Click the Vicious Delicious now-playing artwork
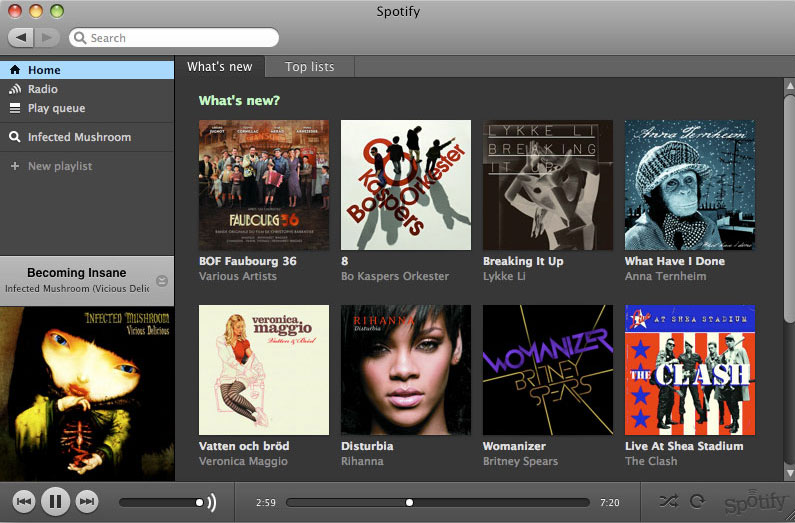The width and height of the screenshot is (795, 523). tap(87, 394)
